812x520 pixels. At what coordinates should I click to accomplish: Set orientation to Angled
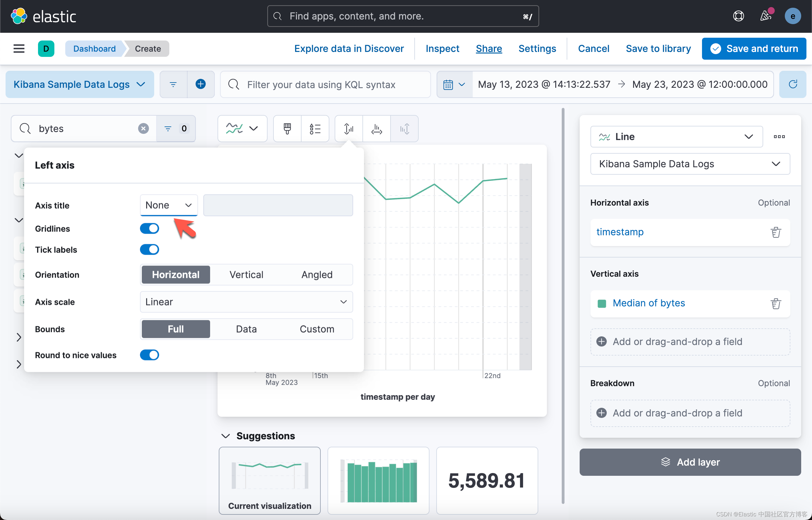click(x=317, y=275)
